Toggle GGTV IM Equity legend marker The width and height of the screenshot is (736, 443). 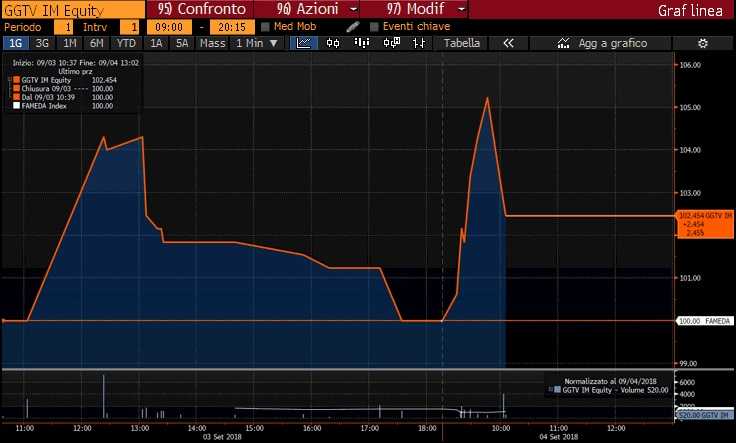pyautogui.click(x=16, y=80)
